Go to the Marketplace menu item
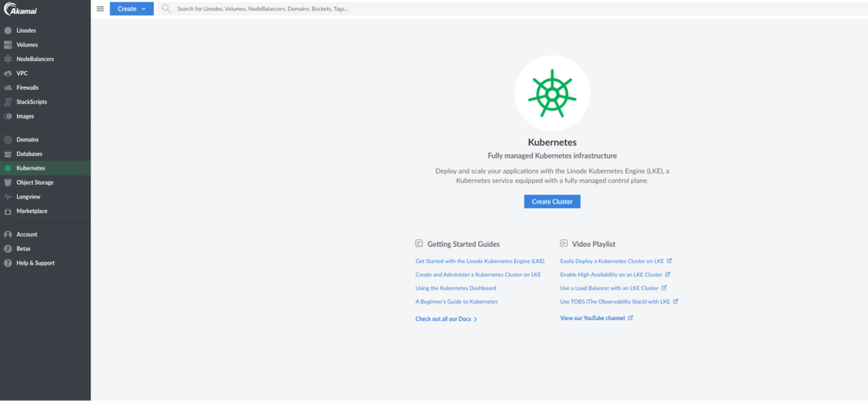This screenshot has width=868, height=401. 32,211
